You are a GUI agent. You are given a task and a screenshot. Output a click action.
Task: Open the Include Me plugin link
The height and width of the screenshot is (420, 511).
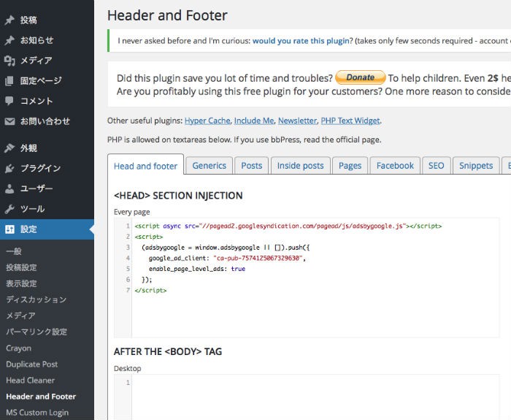254,121
